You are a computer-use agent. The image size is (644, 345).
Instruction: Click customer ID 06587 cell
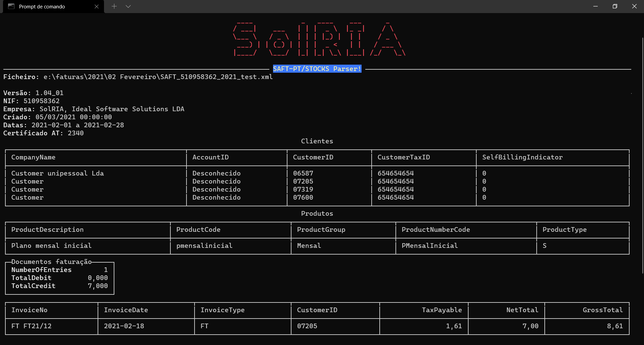[303, 173]
